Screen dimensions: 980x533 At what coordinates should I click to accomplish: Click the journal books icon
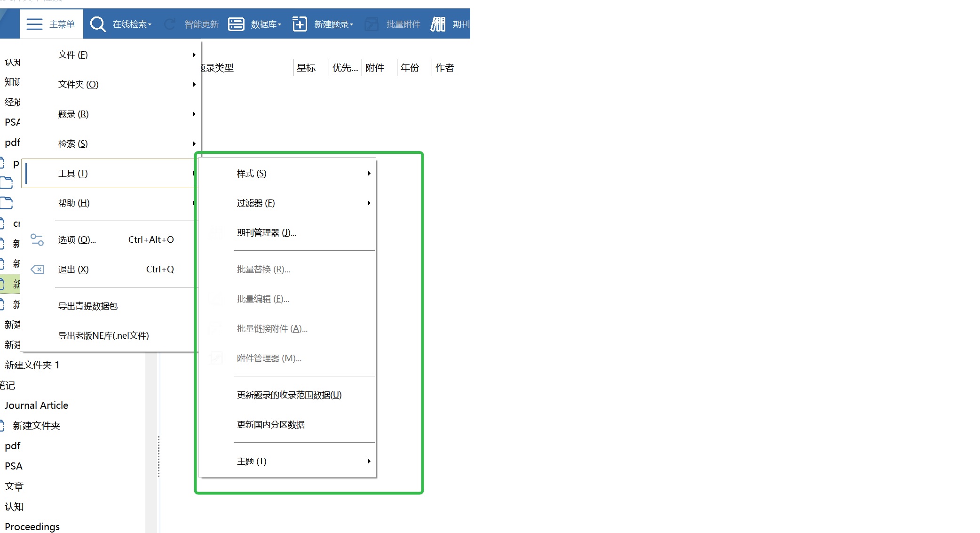tap(438, 24)
